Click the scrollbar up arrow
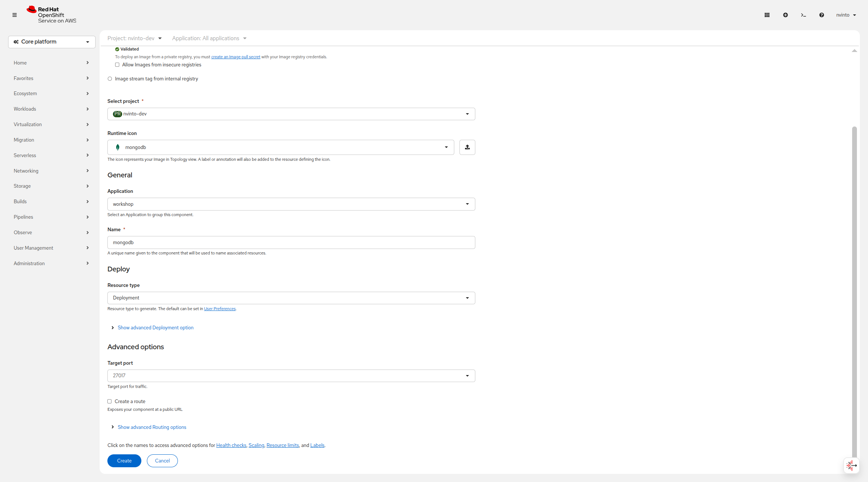The height and width of the screenshot is (482, 868). pos(854,51)
